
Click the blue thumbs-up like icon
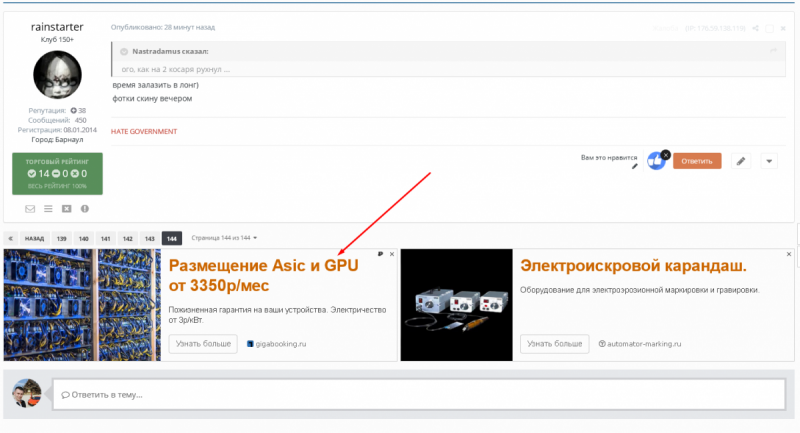[x=656, y=161]
